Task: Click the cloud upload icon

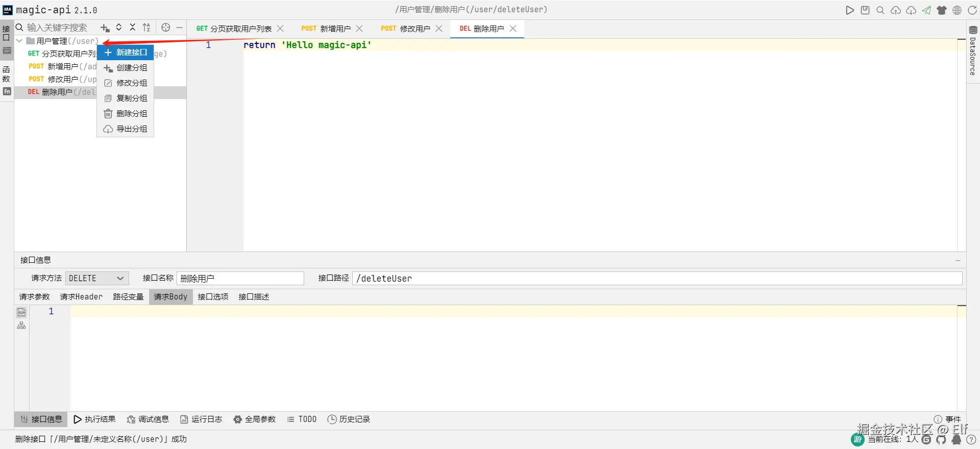Action: pos(896,10)
